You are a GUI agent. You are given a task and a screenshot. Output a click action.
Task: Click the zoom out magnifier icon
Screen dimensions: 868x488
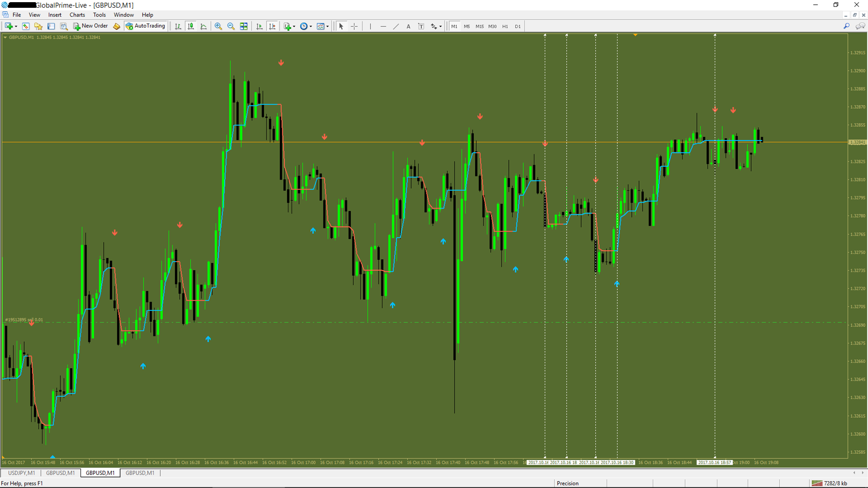tap(231, 26)
